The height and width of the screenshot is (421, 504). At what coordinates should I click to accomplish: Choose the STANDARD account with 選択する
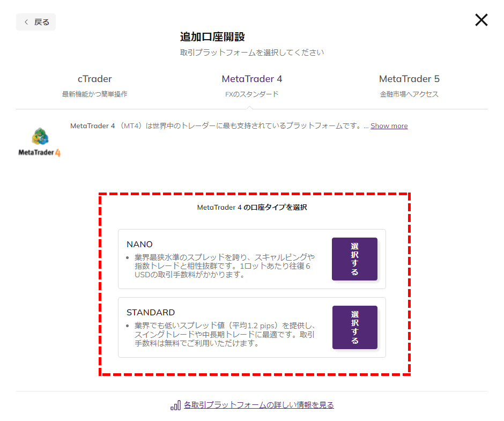[x=355, y=327]
